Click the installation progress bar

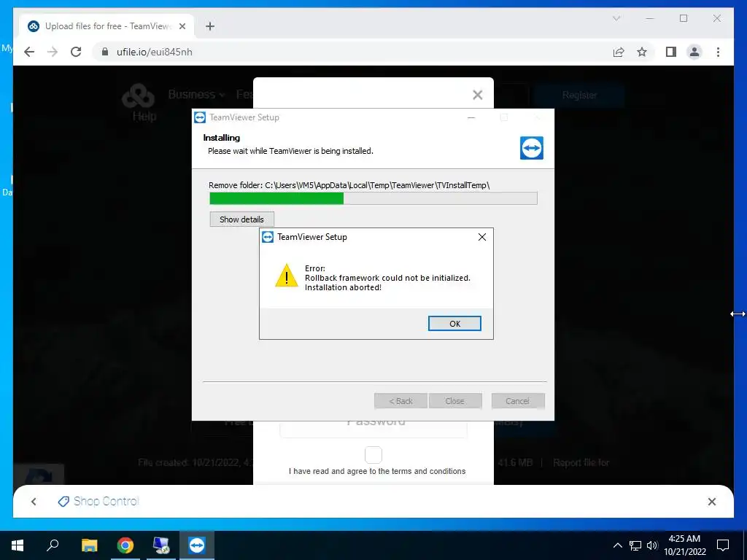[373, 198]
